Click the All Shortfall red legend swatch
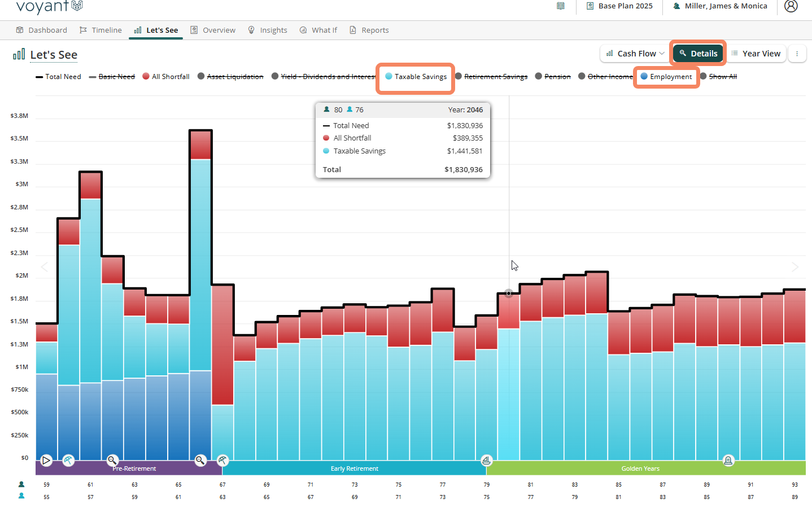Image resolution: width=812 pixels, height=508 pixels. point(146,77)
